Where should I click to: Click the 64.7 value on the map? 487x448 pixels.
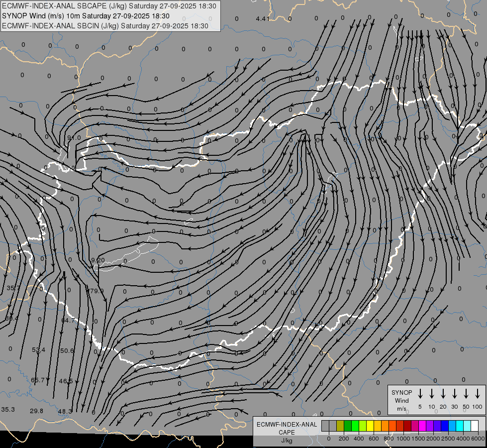(68, 320)
